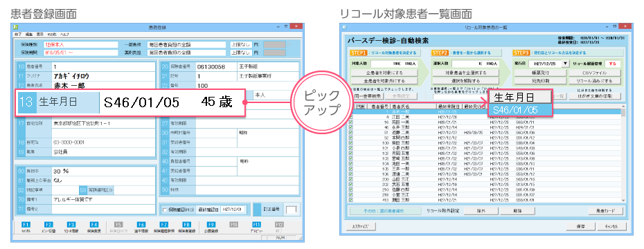Click the F3 recall information key

coord(71,227)
